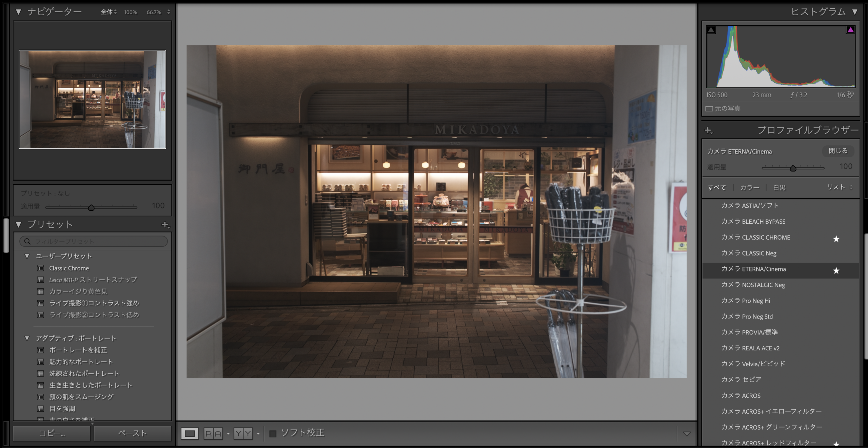The height and width of the screenshot is (448, 868).
Task: Click the 閉じる button in Profile Browser
Action: pos(838,151)
